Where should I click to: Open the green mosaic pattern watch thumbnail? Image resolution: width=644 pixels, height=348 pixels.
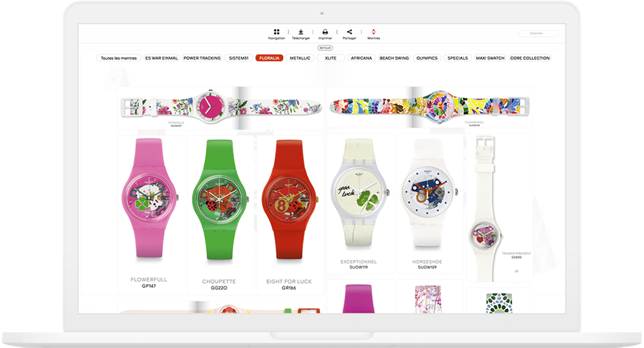[x=499, y=303]
